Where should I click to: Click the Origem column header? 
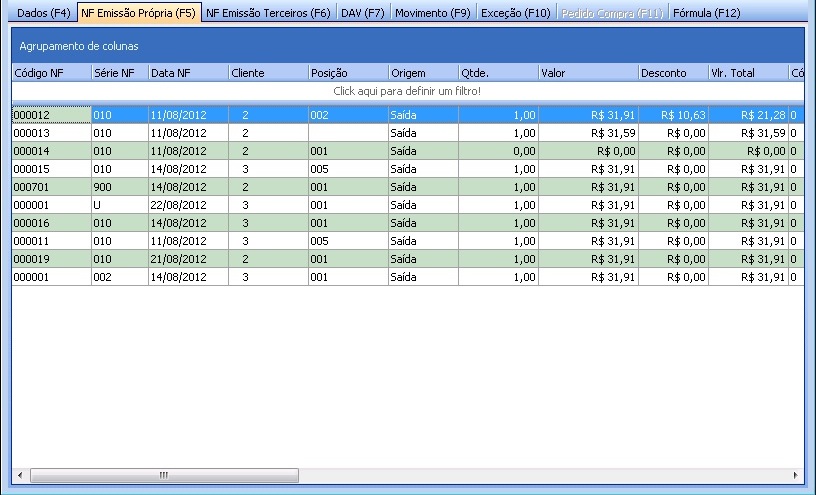coord(422,73)
